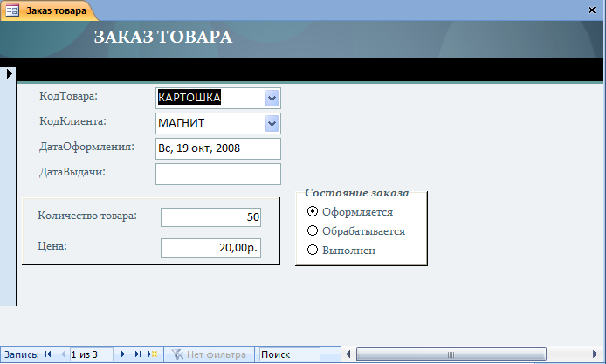
Task: Go to previous record arrow
Action: 63,354
